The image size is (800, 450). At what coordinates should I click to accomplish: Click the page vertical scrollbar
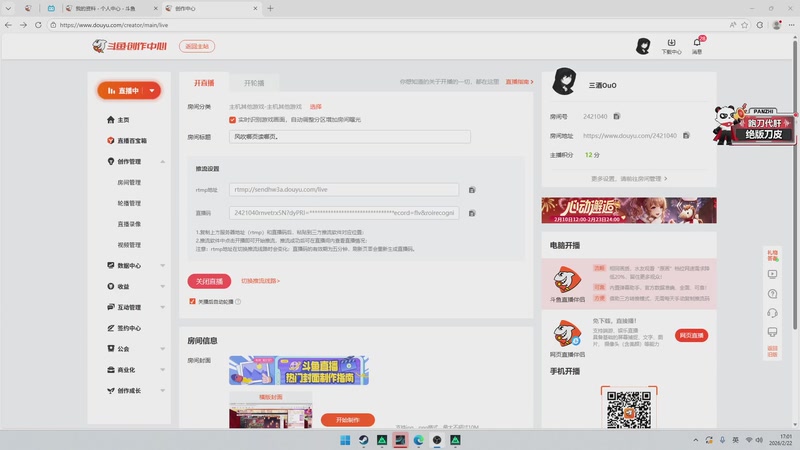point(795,184)
